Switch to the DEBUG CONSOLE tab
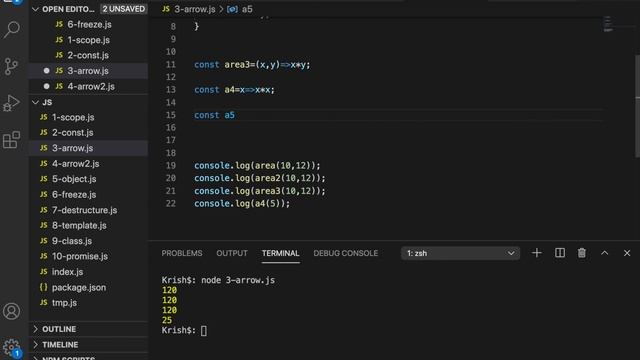Screen dimensions: 640x360 click(345, 253)
